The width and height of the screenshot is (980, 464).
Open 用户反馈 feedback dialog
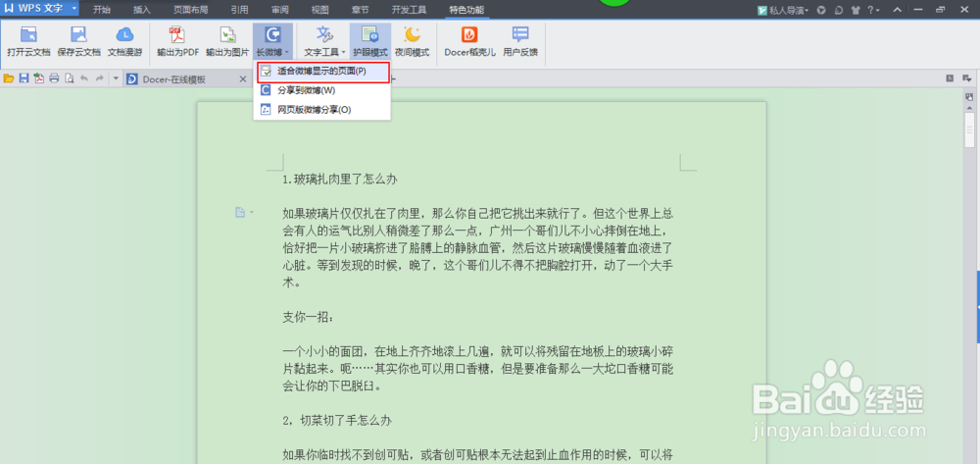click(520, 42)
